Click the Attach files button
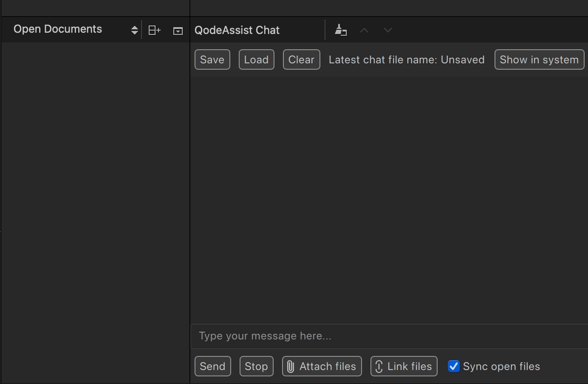The width and height of the screenshot is (588, 384). tap(322, 366)
